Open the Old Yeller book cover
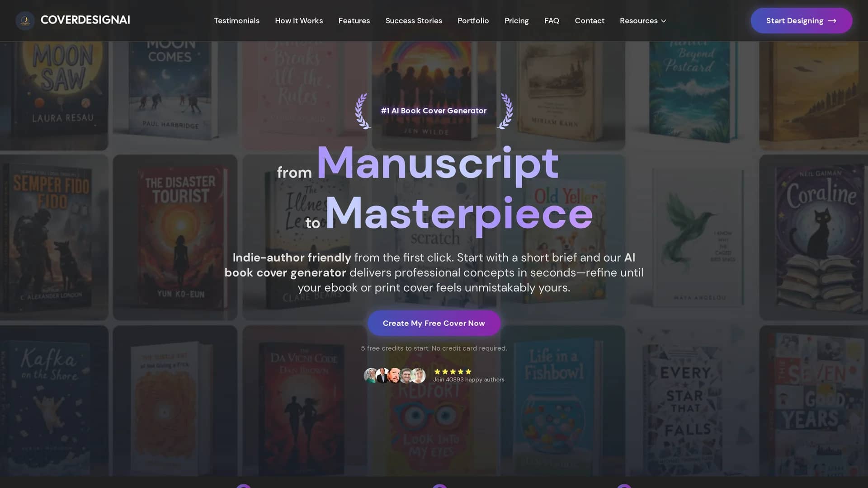The image size is (868, 488). pyautogui.click(x=563, y=238)
